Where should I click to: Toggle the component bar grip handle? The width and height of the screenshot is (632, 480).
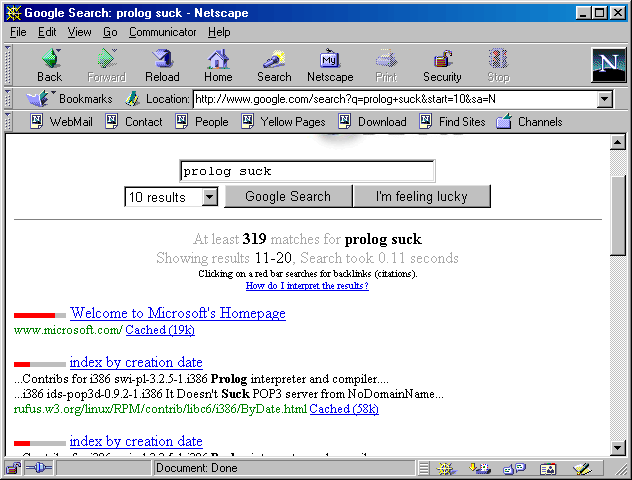pos(424,468)
